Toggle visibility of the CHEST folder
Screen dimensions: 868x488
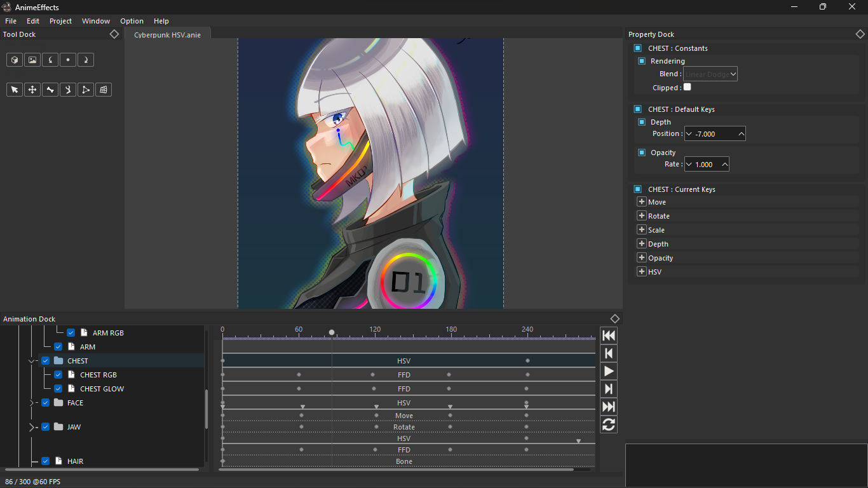tap(45, 361)
